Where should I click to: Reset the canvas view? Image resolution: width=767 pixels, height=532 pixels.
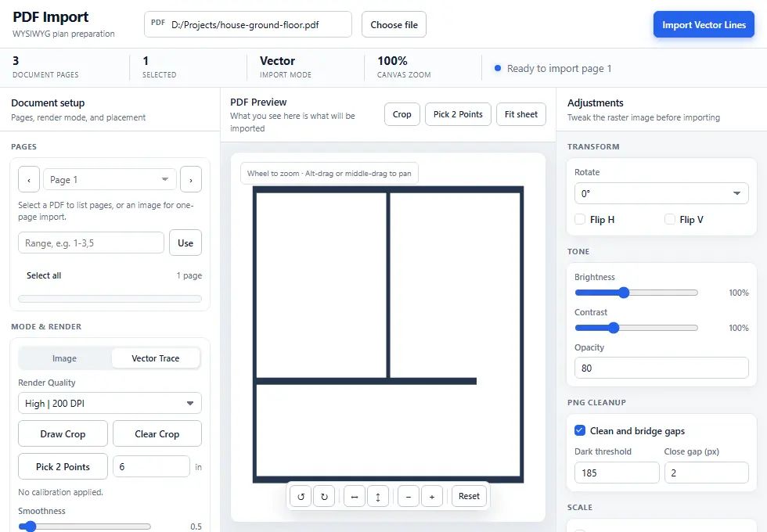point(469,496)
